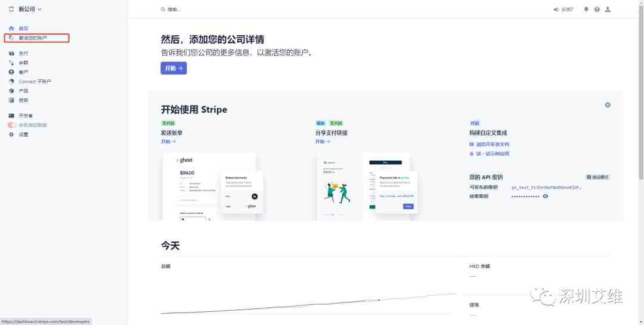Open the Payments section wallet icon
The image size is (644, 325).
pos(11,54)
